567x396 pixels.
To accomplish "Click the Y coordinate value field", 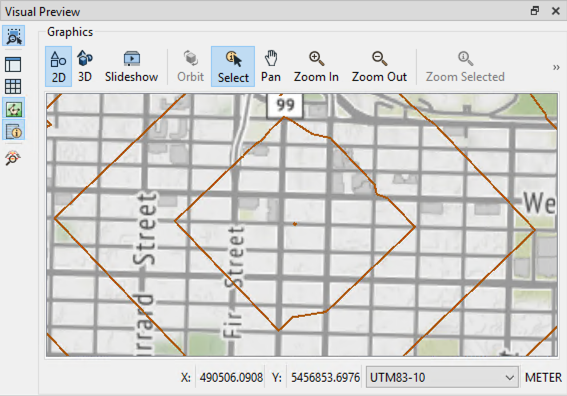I will coord(325,377).
